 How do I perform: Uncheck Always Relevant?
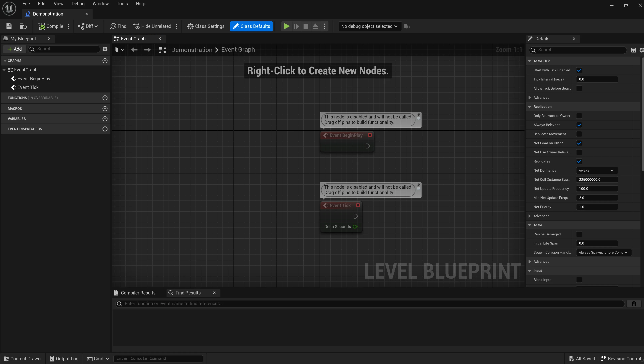pos(579,125)
